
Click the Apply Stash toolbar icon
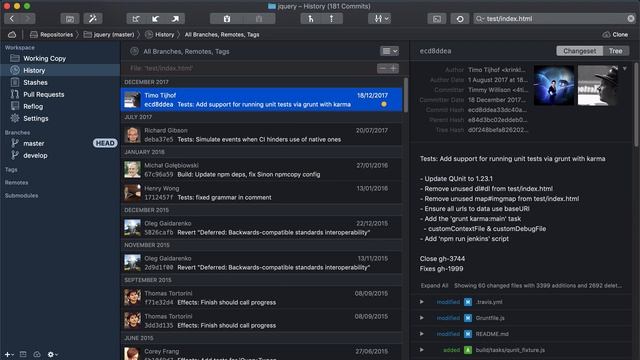(x=259, y=19)
